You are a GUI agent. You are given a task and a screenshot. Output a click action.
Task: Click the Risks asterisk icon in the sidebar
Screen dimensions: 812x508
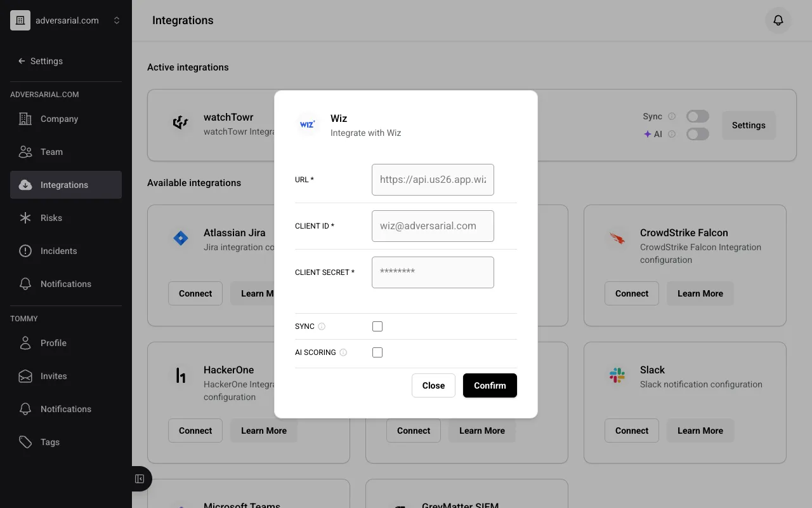(25, 218)
